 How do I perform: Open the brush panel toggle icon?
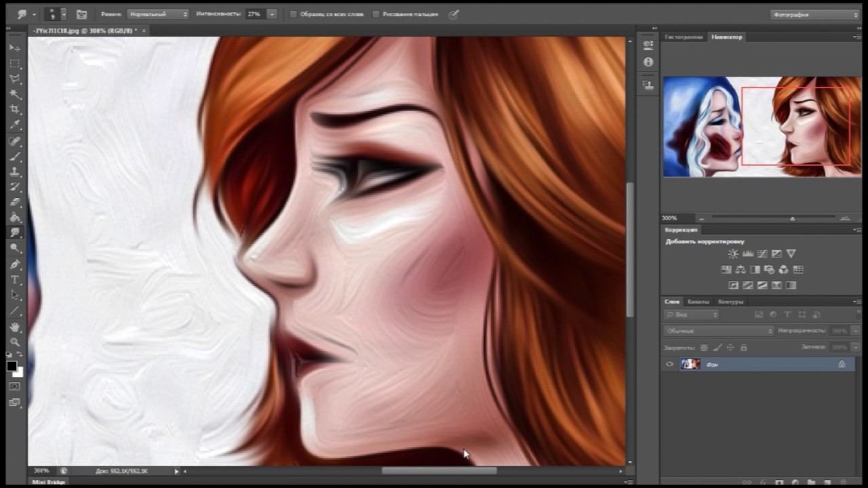(x=81, y=14)
